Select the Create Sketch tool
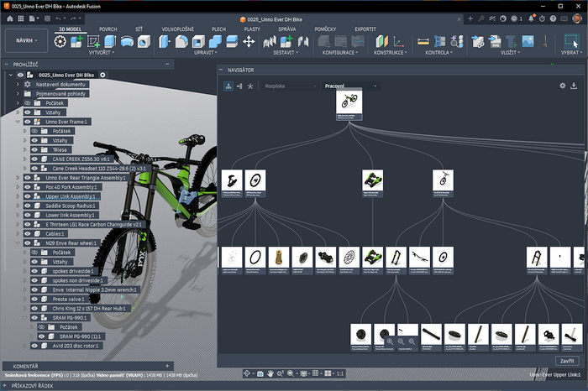Viewport: 588px width, 391px height. (93, 41)
